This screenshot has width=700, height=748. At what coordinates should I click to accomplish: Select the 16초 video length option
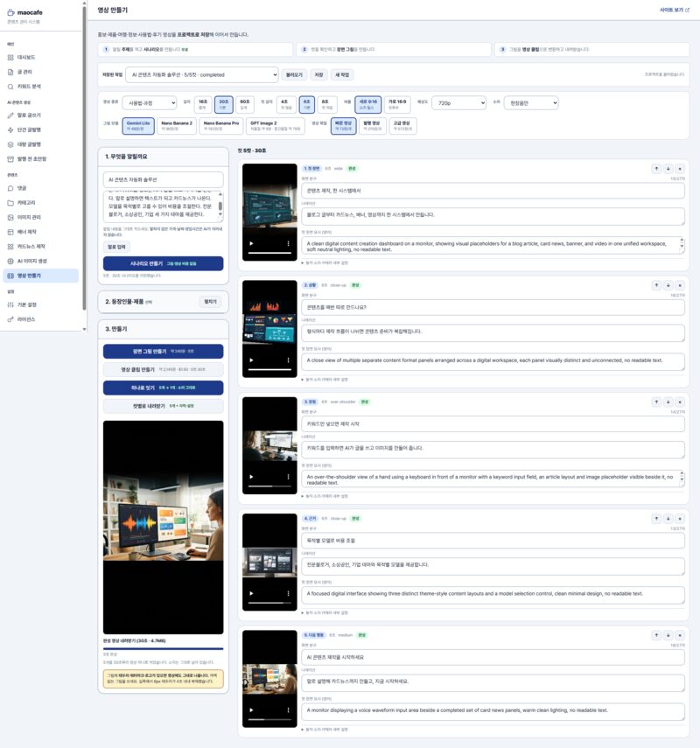(203, 104)
